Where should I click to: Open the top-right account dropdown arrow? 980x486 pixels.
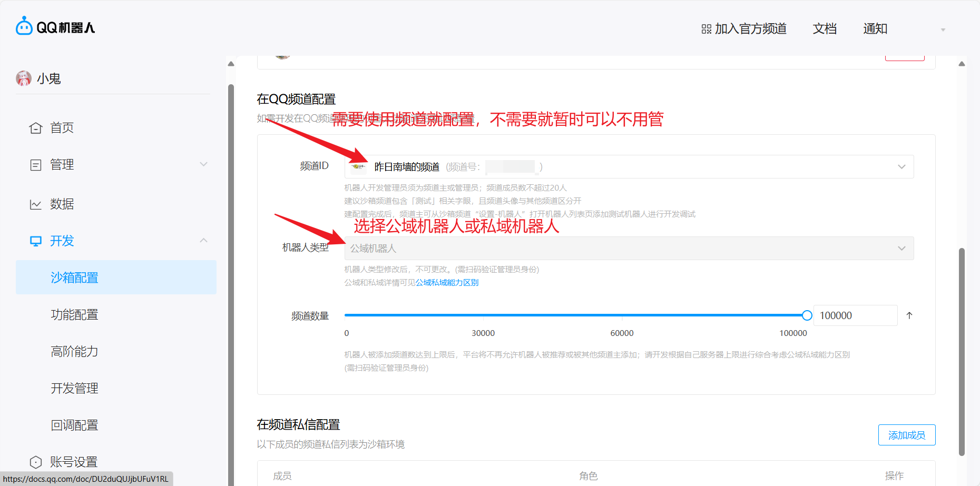click(x=943, y=30)
